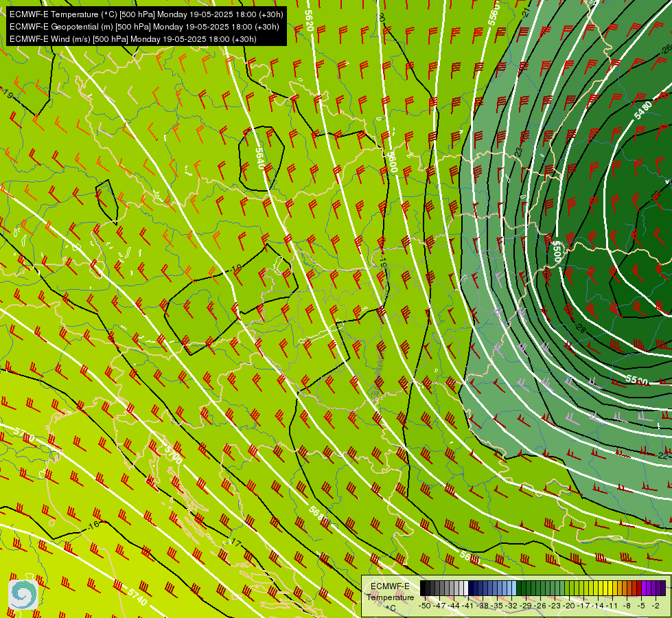The height and width of the screenshot is (618, 672).
Task: Click the black -50 legend swatch
Action: 423,588
